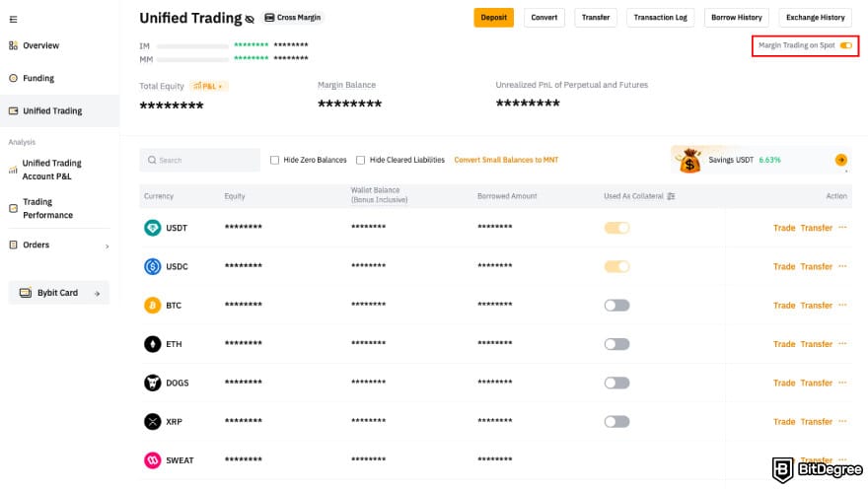Viewport: 868px width, 489px height.
Task: Open Used As Collateral settings icon
Action: pos(671,196)
